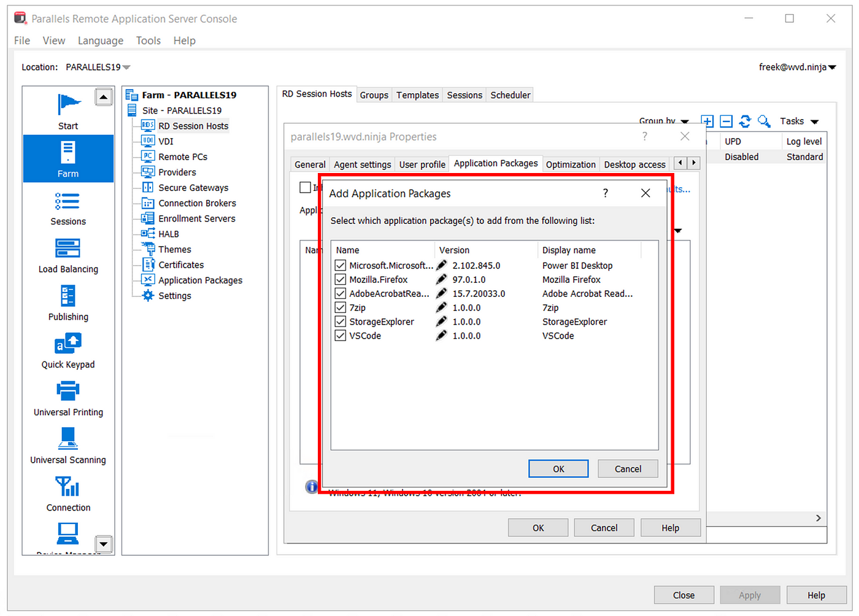Screen dimensions: 859x616
Task: Select RD Session Hosts tree node
Action: 193,126
